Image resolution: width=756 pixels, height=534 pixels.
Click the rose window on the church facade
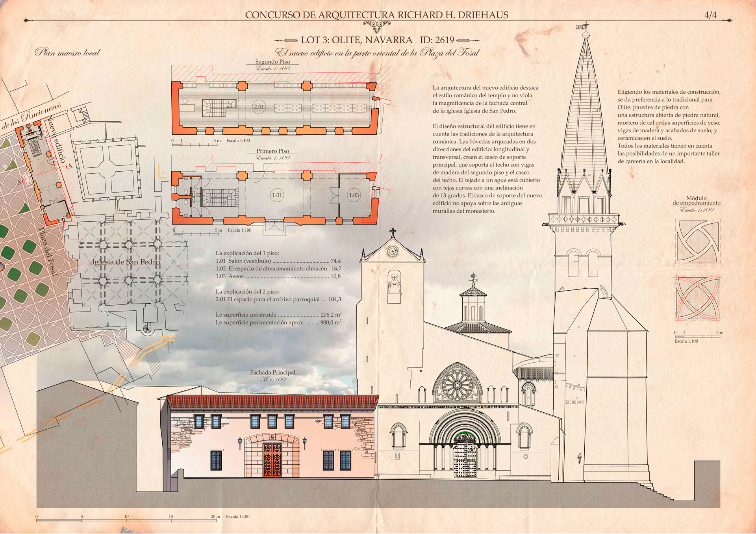457,385
